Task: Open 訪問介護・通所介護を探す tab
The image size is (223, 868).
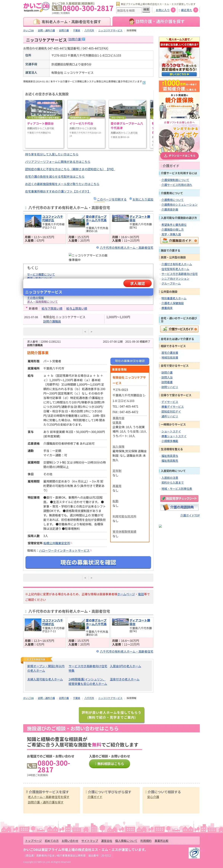Action: point(156,22)
